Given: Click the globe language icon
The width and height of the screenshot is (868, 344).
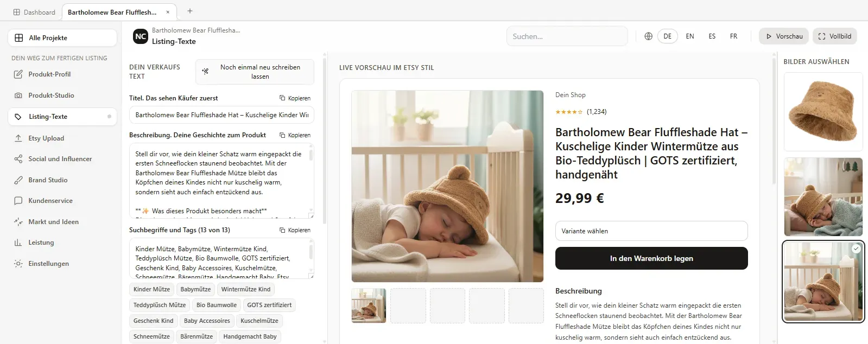Looking at the screenshot, I should [x=648, y=36].
